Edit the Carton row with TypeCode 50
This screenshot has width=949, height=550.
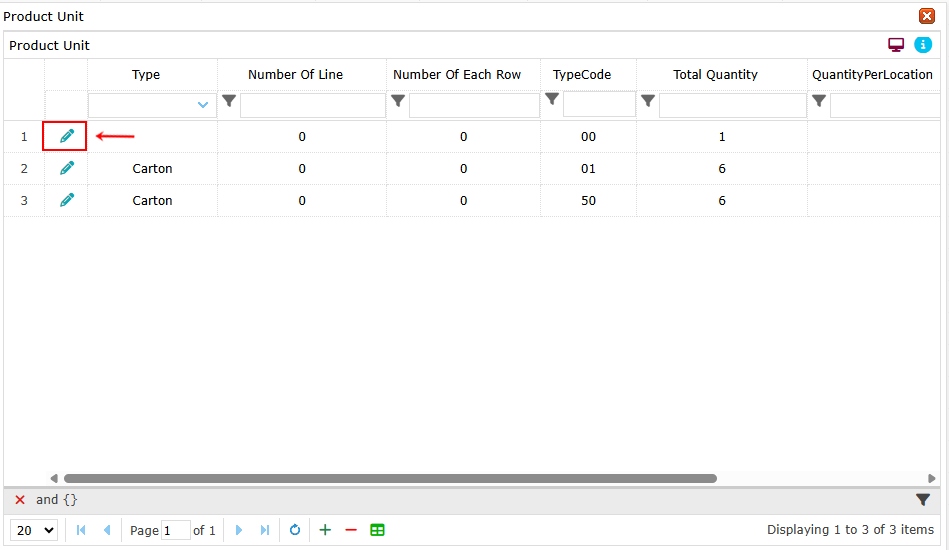67,200
